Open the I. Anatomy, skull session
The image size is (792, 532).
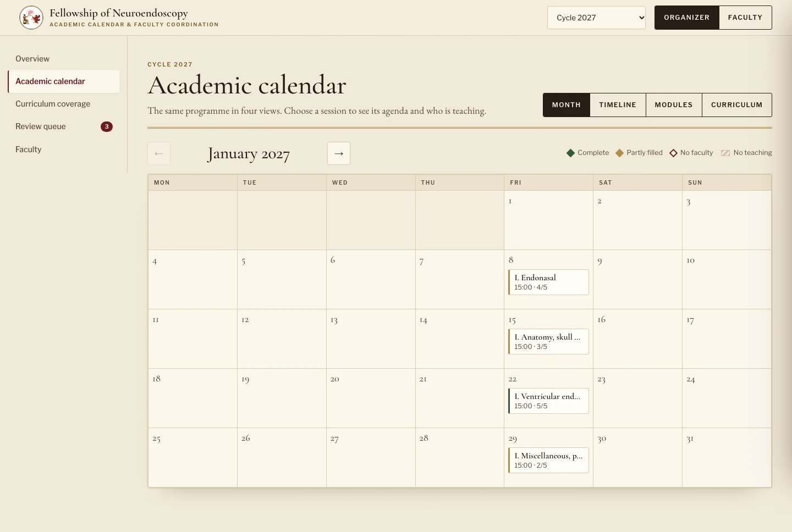548,341
